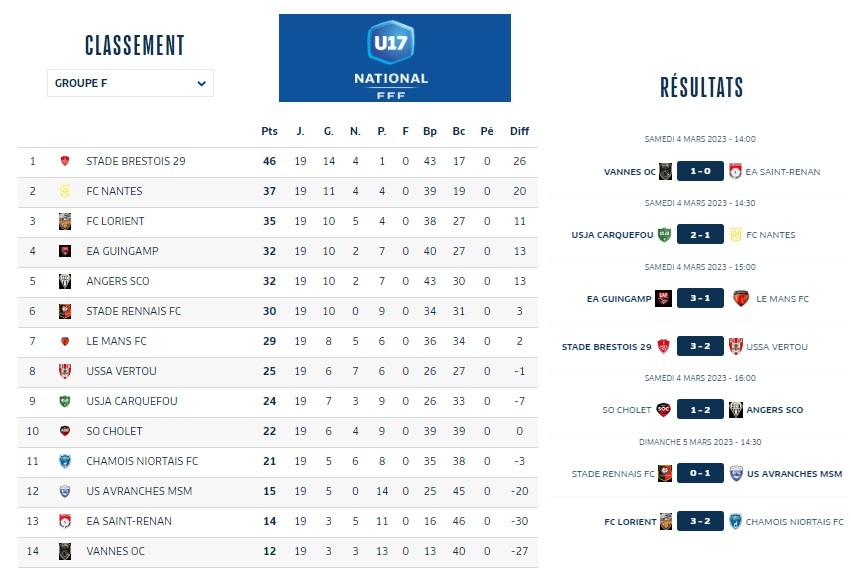Open the U17 National FFF banner
851x572 pixels.
pyautogui.click(x=395, y=58)
